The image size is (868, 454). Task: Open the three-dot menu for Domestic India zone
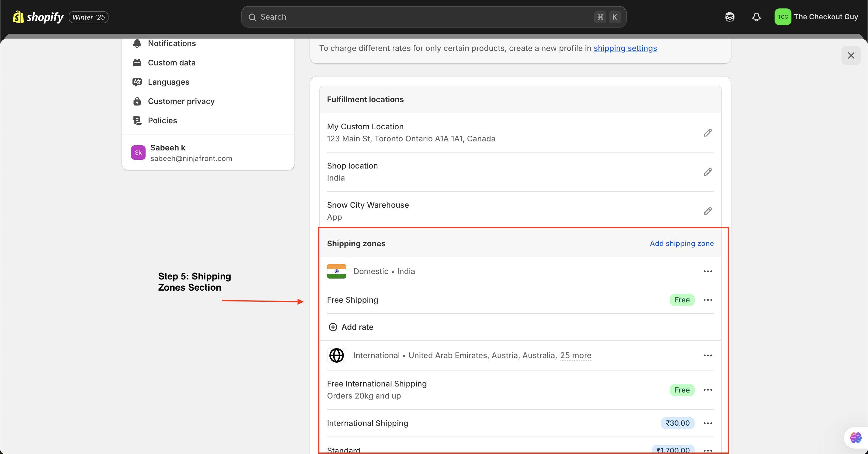(x=708, y=271)
